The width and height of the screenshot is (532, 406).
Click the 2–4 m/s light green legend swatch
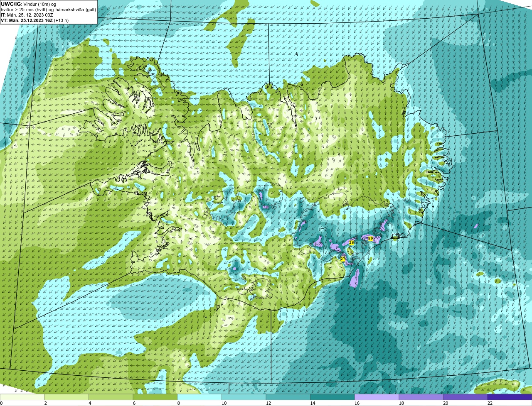click(66, 397)
